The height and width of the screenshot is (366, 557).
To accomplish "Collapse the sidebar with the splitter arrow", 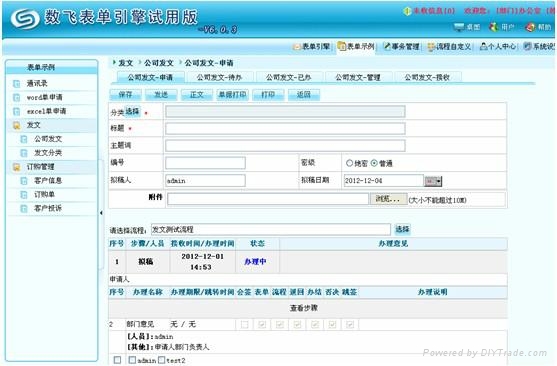I will 101,213.
